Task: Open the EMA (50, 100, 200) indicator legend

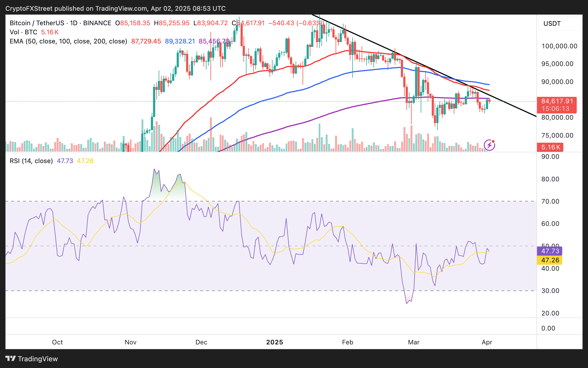Action: click(68, 41)
